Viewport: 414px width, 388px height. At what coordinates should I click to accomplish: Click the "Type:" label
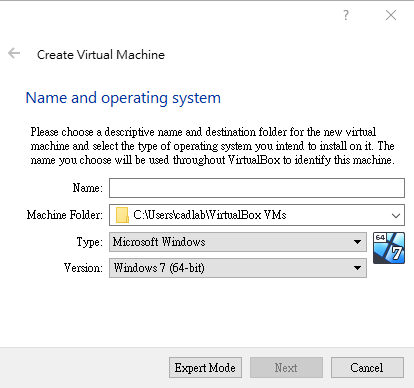point(90,242)
